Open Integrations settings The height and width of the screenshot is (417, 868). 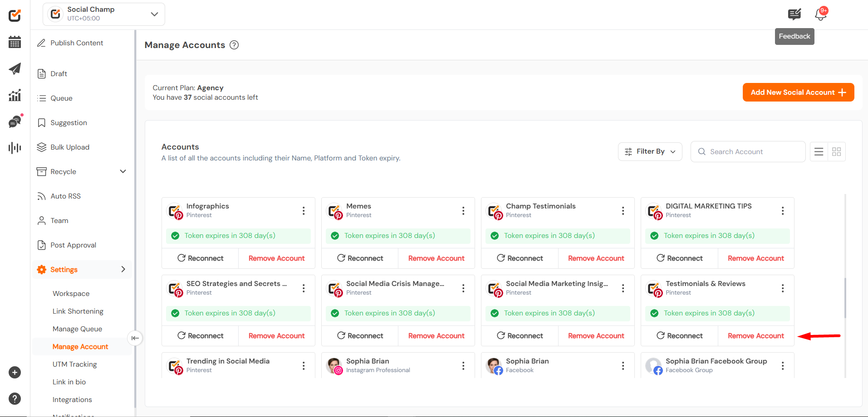click(x=72, y=399)
